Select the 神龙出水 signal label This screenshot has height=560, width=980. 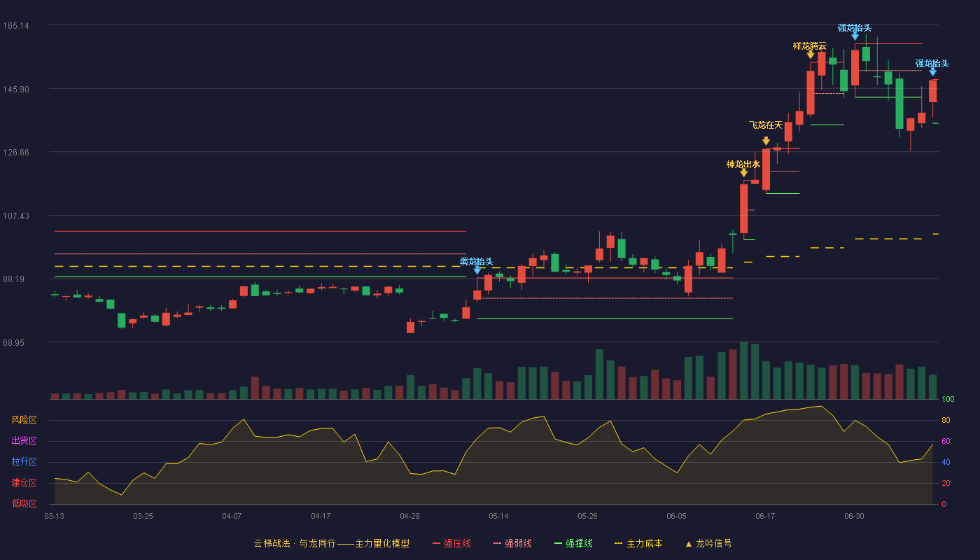(x=743, y=164)
